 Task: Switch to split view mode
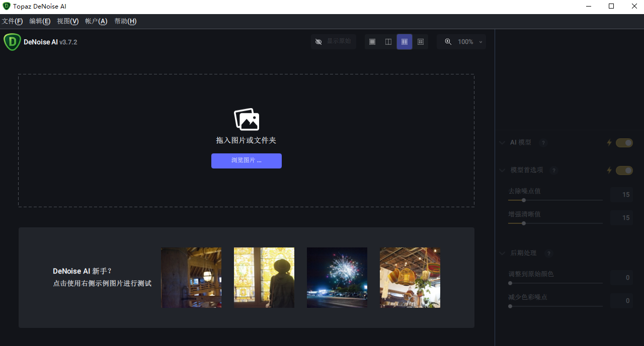click(388, 42)
